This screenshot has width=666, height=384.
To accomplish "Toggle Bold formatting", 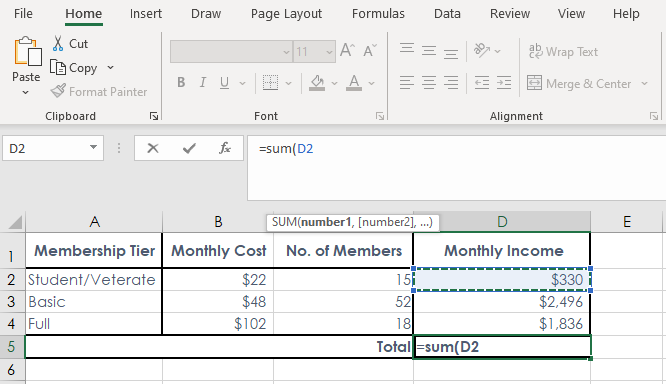I will [x=181, y=82].
